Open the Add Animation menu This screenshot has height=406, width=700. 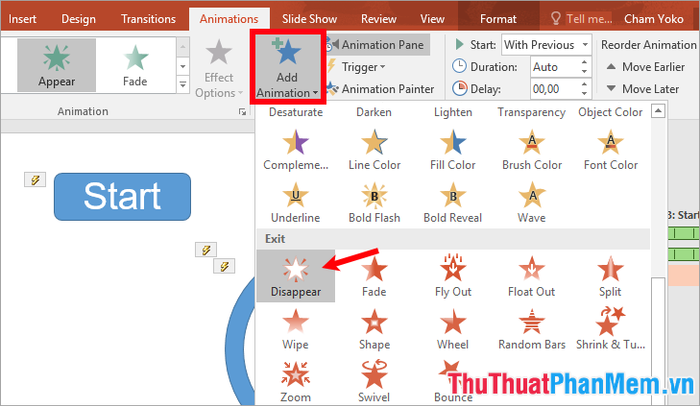[x=287, y=68]
